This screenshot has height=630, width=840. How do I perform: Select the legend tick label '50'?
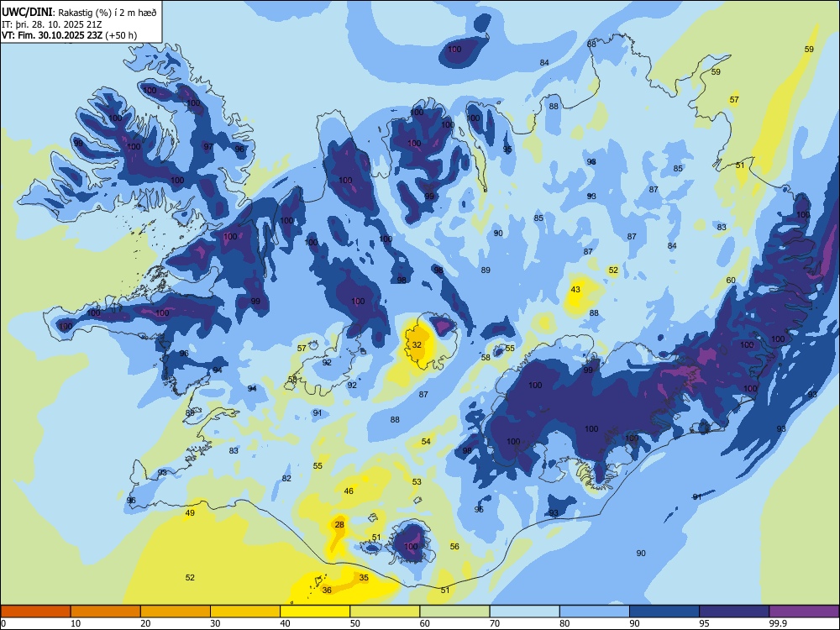(355, 623)
